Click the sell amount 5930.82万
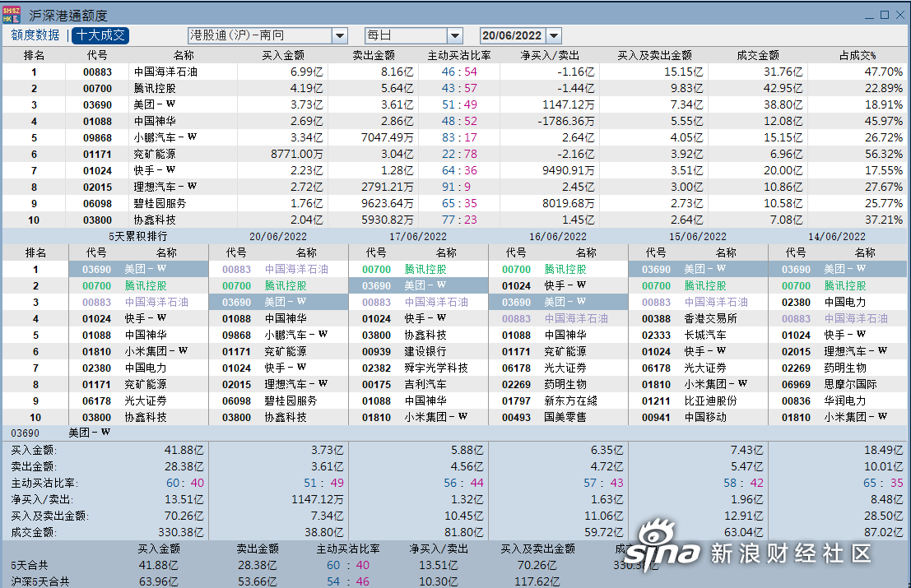 (x=388, y=220)
